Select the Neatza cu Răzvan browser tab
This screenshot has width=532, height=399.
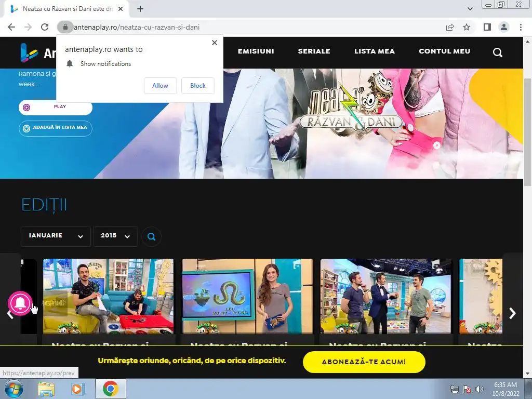point(67,9)
